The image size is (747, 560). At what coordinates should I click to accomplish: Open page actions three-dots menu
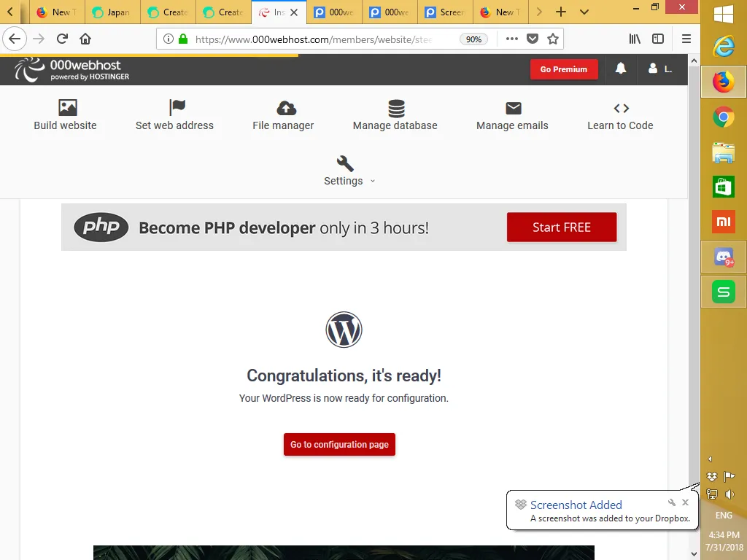click(x=511, y=39)
